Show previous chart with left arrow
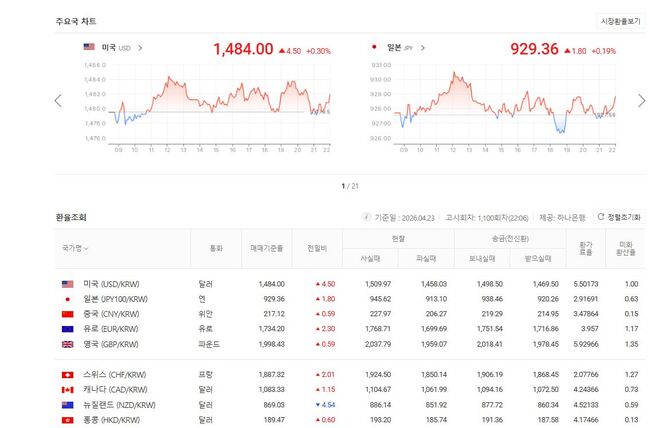This screenshot has height=428, width=650. click(x=58, y=100)
